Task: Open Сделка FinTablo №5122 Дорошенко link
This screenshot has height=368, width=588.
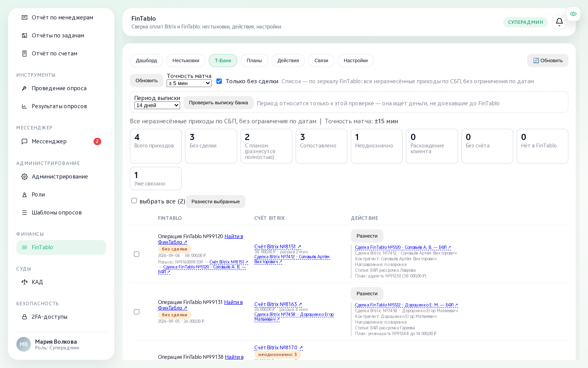Action: coord(406,305)
